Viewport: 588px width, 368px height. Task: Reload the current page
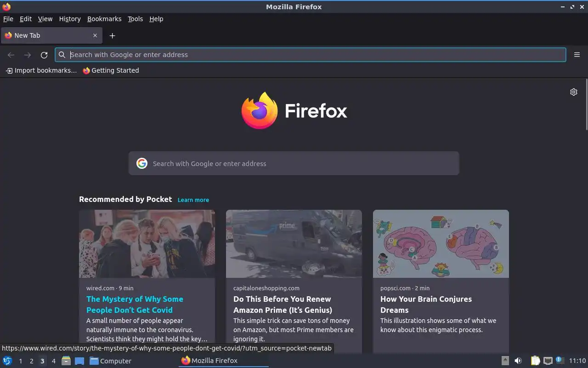pyautogui.click(x=44, y=55)
